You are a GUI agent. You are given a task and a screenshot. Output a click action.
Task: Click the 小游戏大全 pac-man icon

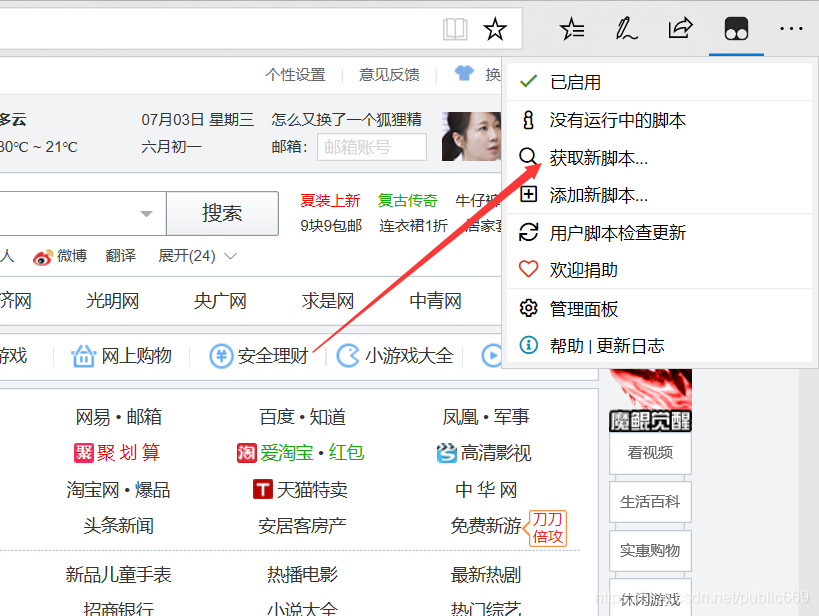click(x=348, y=356)
